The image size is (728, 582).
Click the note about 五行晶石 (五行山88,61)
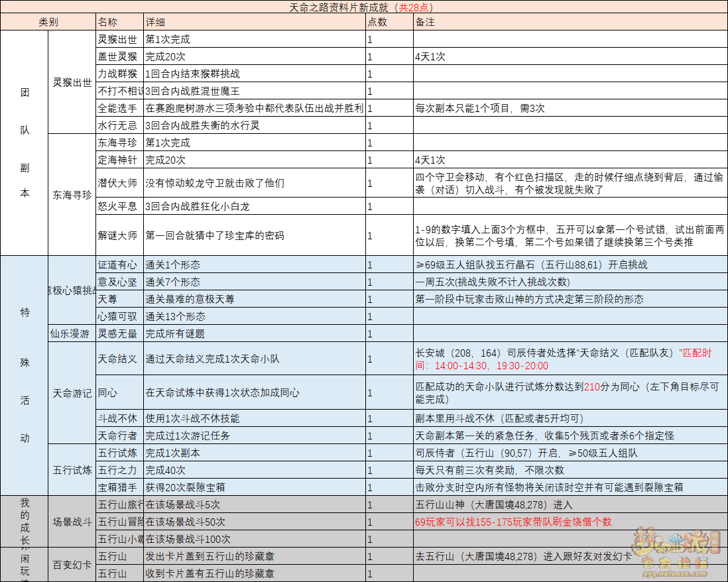[571, 264]
